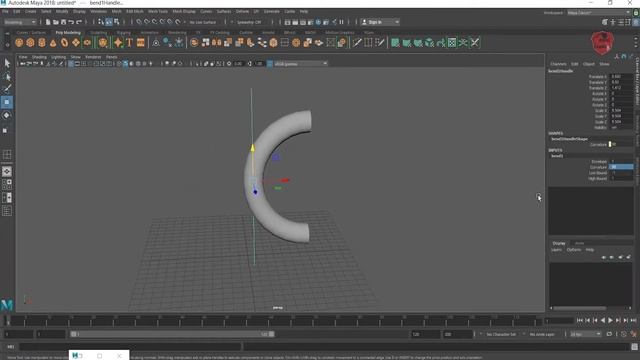Toggle Channel Box panel at top right
This screenshot has height=360, width=640.
tap(636, 22)
